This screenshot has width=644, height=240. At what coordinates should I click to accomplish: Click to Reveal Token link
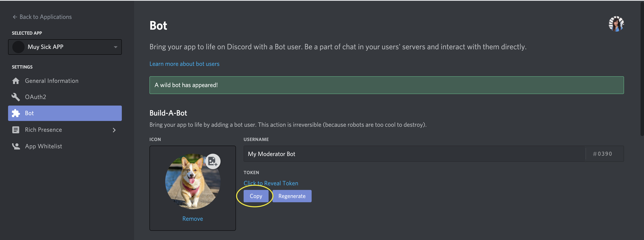(x=271, y=183)
